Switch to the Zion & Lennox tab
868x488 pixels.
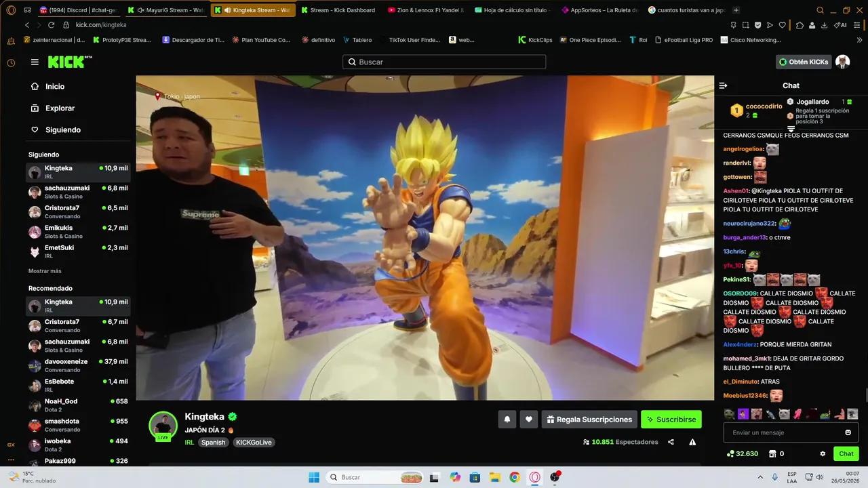[x=427, y=10]
